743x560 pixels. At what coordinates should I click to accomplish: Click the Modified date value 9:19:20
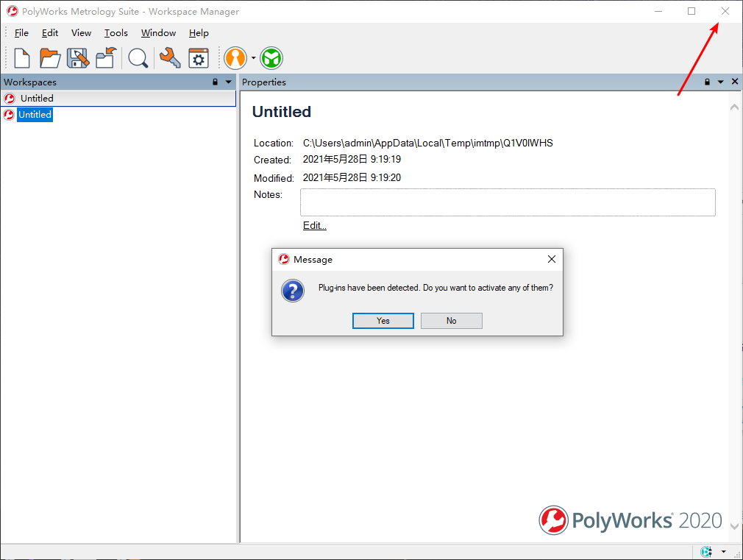tap(352, 177)
